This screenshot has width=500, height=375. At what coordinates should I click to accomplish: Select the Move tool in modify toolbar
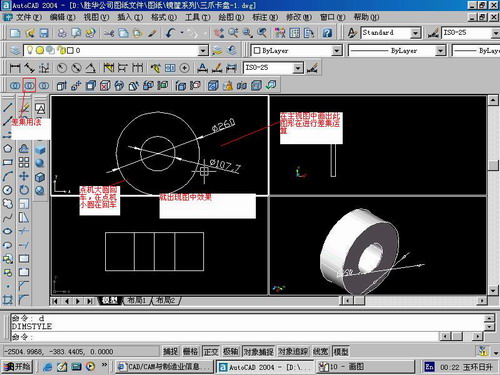click(24, 176)
